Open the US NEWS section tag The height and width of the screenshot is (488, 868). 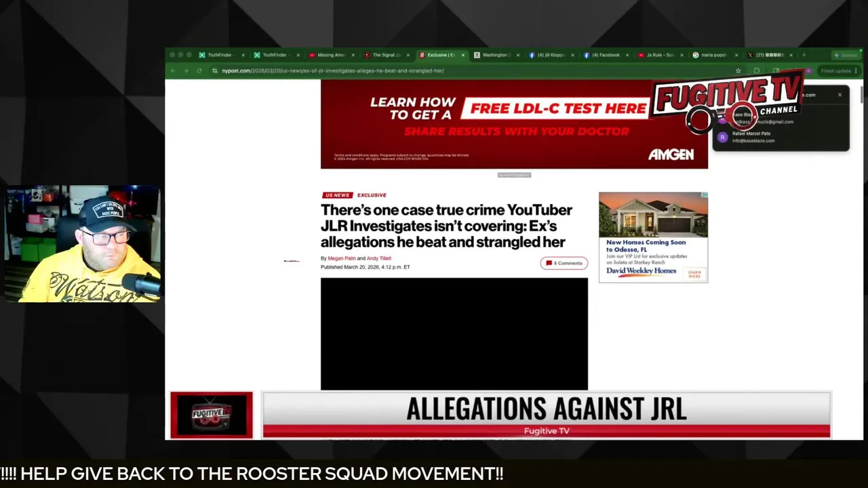[338, 195]
